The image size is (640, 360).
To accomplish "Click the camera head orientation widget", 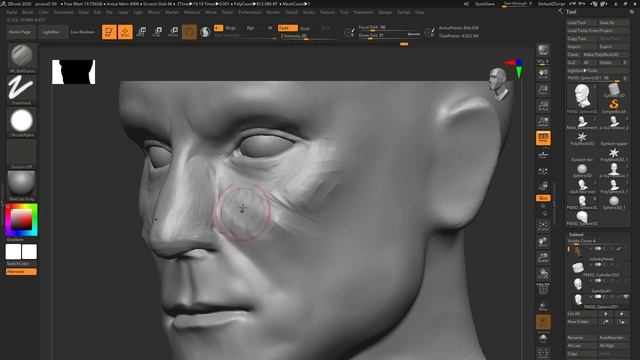I will tap(499, 84).
